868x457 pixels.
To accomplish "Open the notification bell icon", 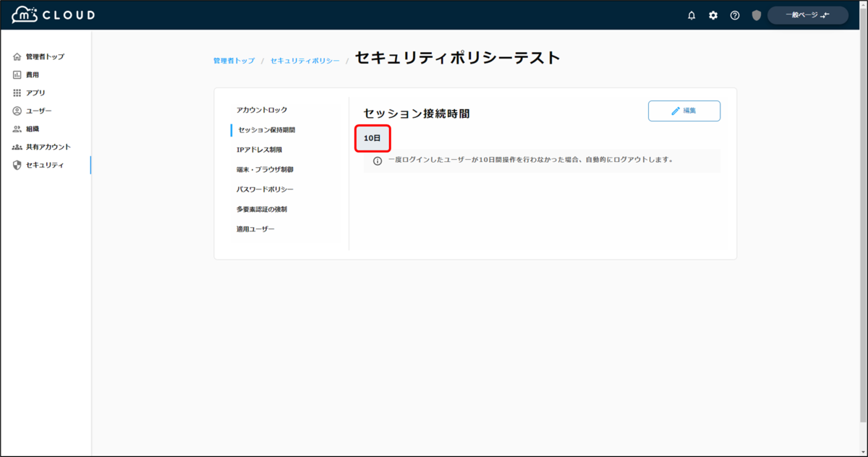I will coord(692,14).
